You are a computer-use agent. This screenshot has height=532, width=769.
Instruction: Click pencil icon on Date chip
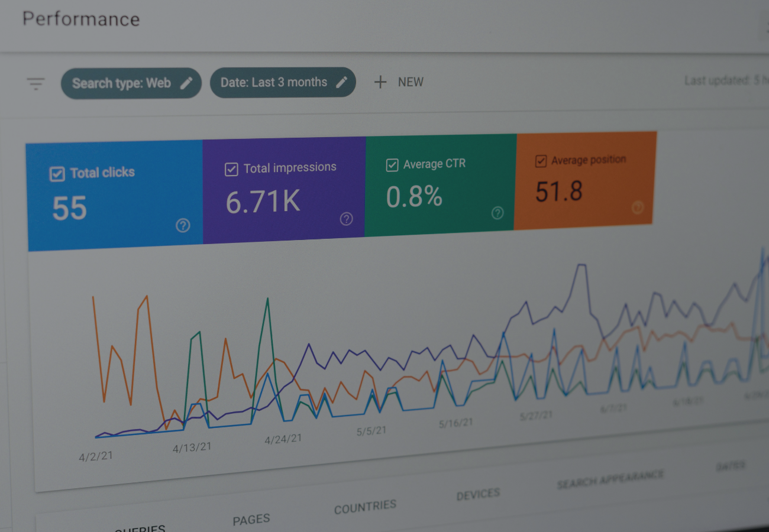tap(341, 82)
